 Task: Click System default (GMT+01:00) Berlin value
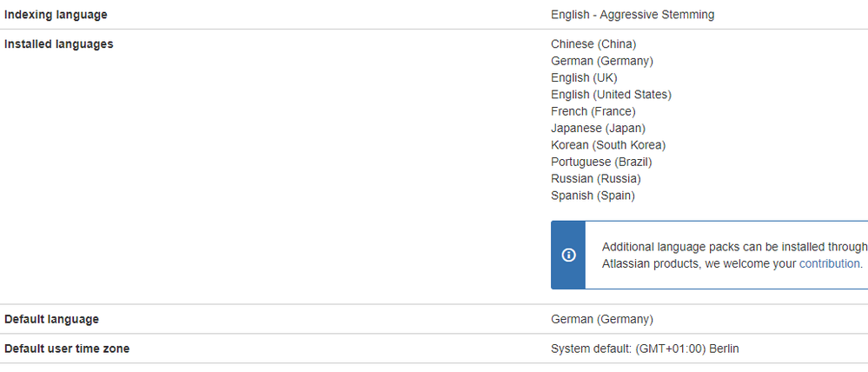tap(645, 349)
